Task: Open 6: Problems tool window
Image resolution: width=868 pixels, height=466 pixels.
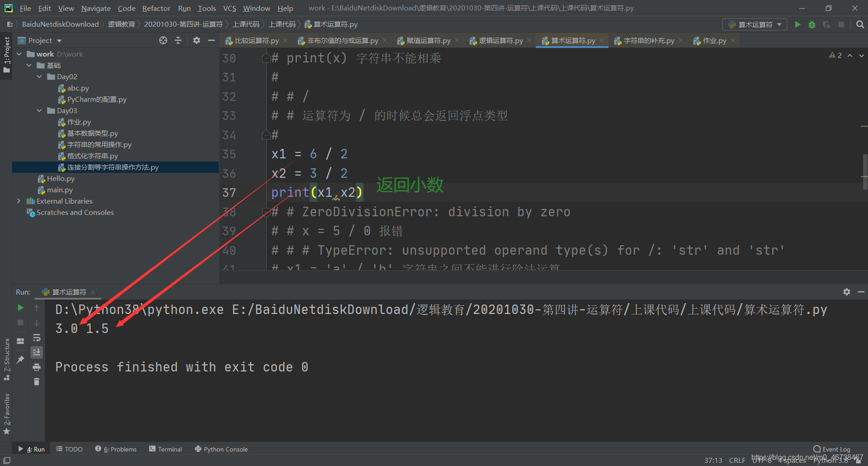Action: tap(116, 449)
